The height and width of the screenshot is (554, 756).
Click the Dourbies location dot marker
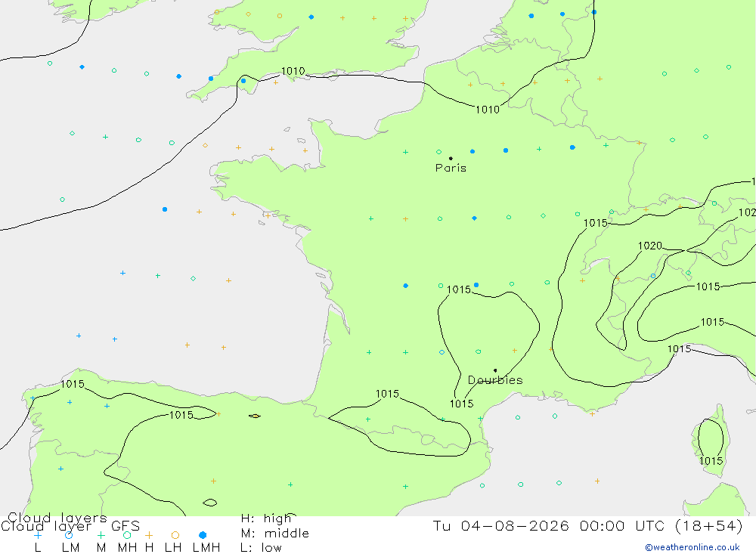(495, 370)
